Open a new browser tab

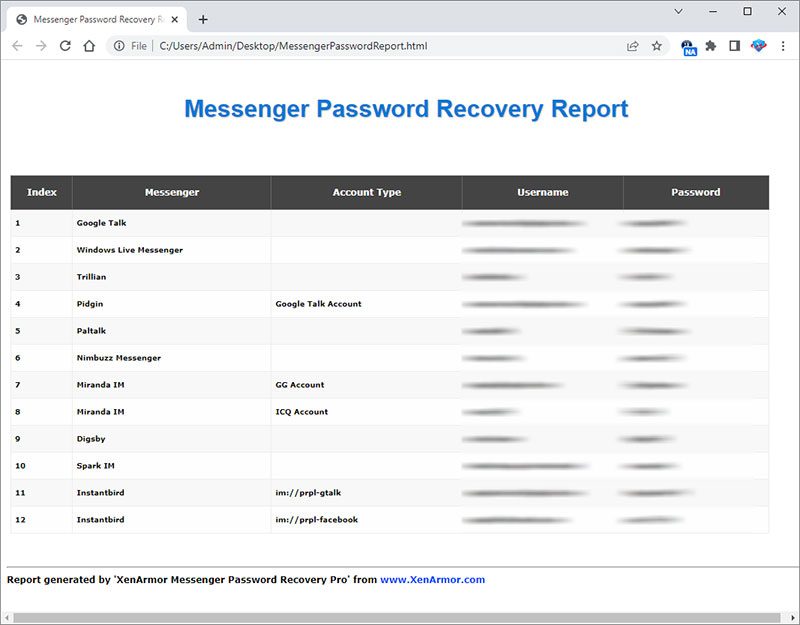click(x=203, y=19)
